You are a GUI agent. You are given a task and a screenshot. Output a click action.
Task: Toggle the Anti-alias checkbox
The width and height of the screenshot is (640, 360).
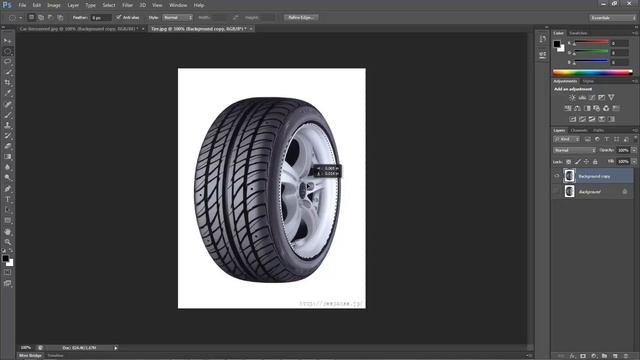[x=118, y=18]
